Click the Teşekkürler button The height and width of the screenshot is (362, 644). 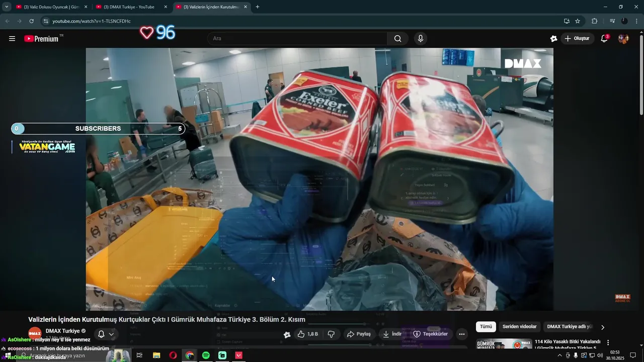430,334
